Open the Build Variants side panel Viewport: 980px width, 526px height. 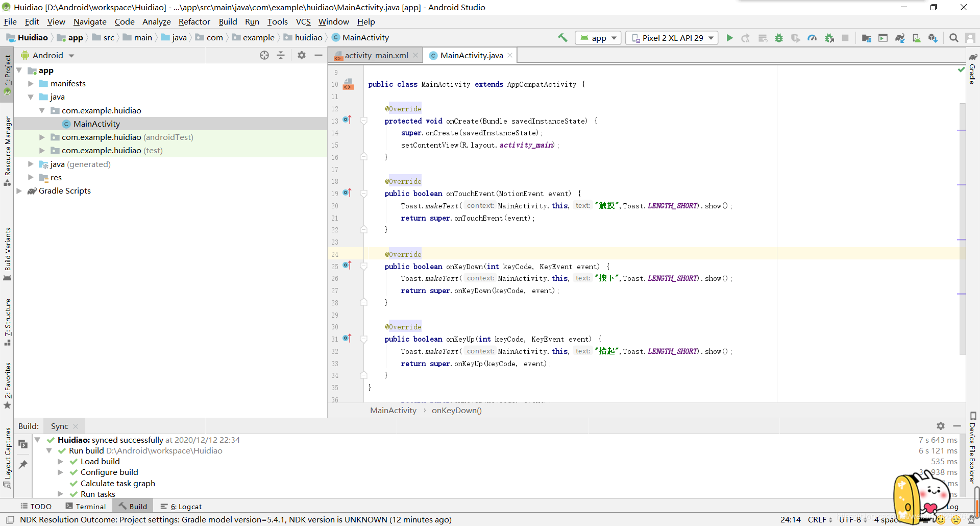(8, 254)
